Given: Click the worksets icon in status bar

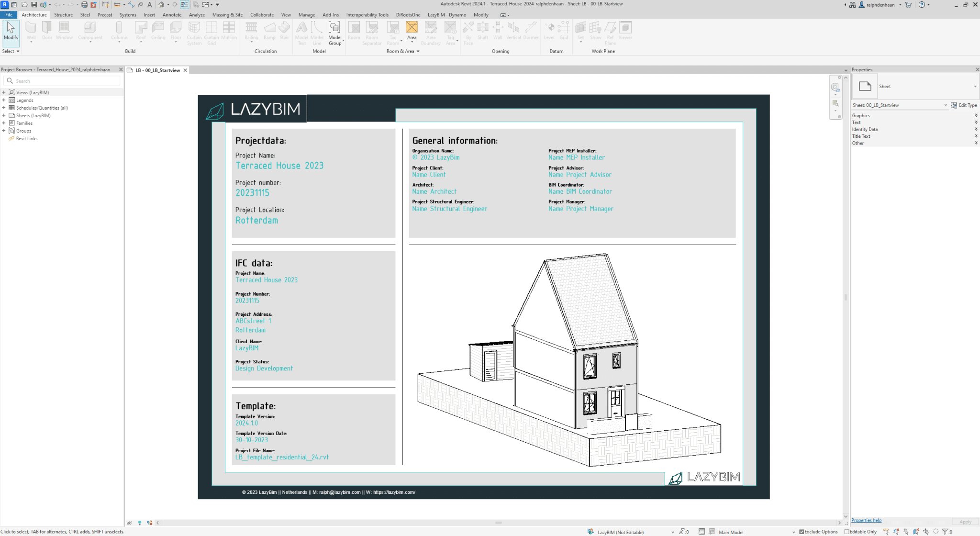Looking at the screenshot, I should (590, 532).
